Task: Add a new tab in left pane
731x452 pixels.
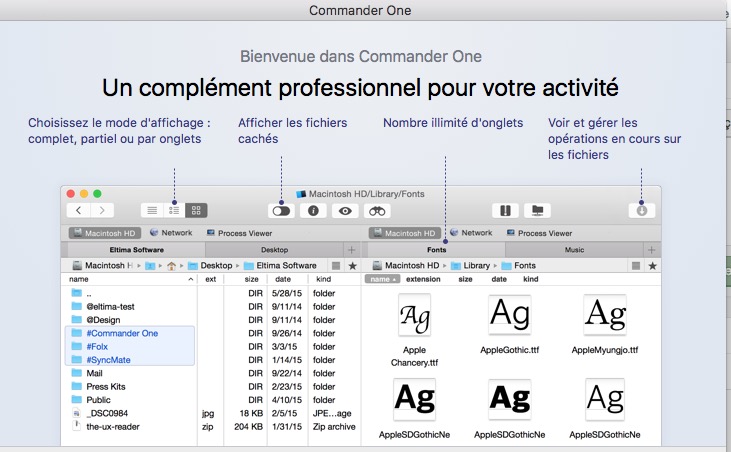Action: tap(351, 249)
